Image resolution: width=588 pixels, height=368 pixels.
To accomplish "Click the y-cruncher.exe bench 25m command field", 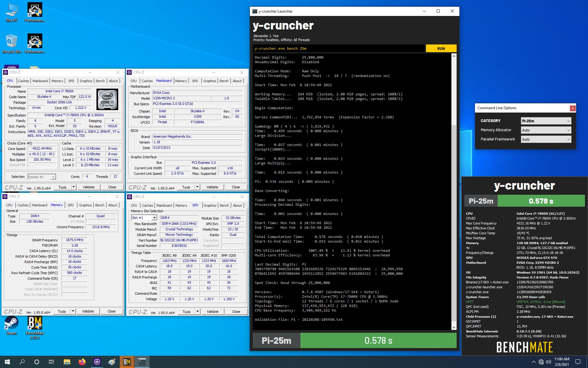I will click(339, 48).
